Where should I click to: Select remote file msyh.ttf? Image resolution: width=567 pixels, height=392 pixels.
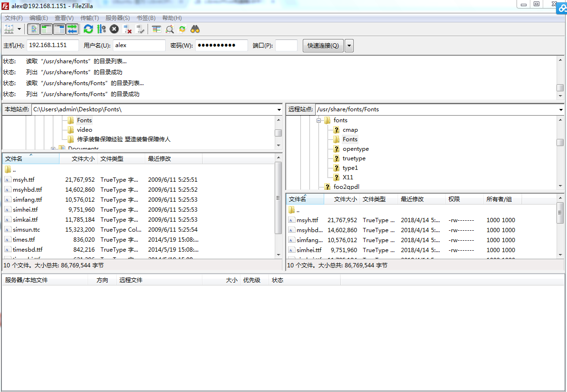(x=308, y=220)
